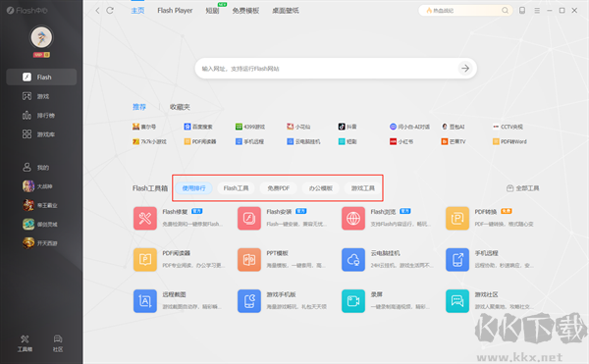
Task: Select the Flash工具 filter pill
Action: pos(236,188)
